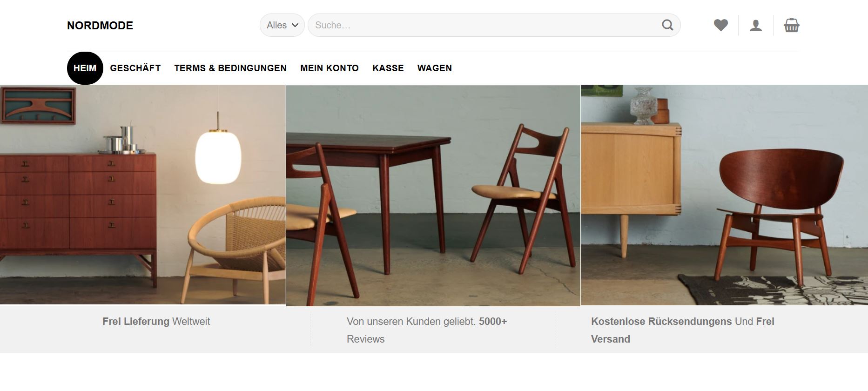Click Kostenlose Rücksendungens Und Frei Versand text
Viewport: 868px width, 391px height.
[x=683, y=330]
